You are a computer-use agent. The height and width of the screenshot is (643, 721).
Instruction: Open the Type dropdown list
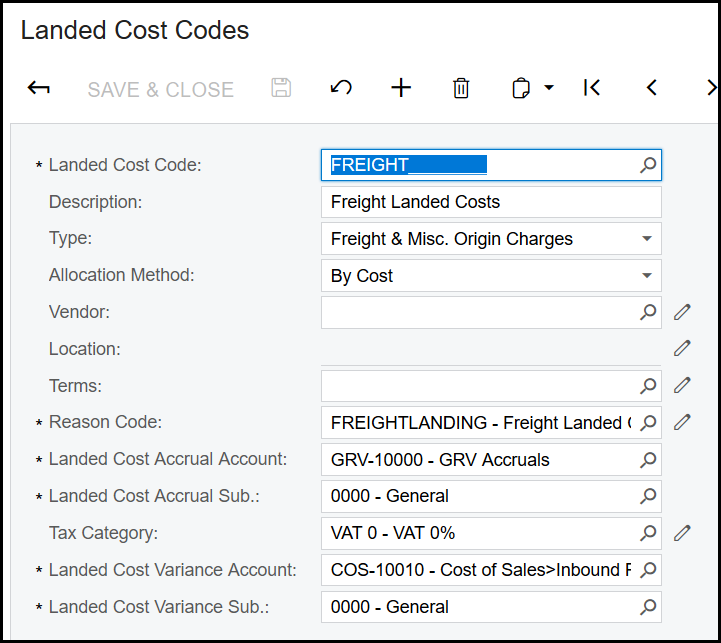(647, 239)
